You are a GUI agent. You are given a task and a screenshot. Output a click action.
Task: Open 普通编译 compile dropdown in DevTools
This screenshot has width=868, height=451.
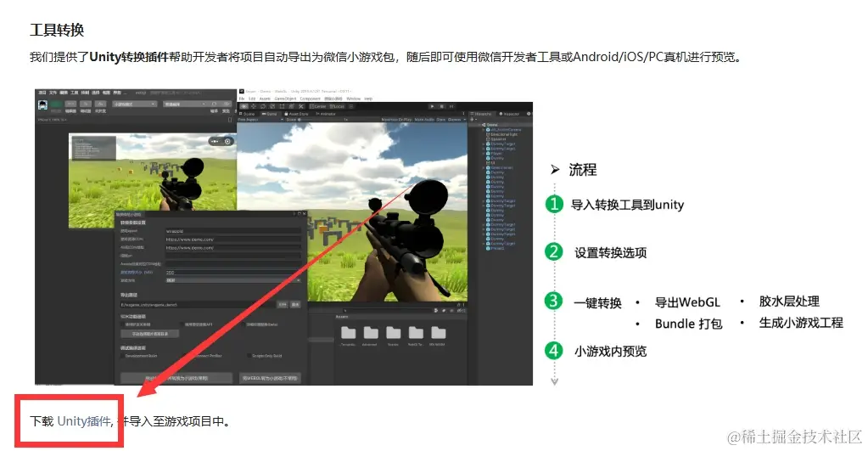(x=185, y=104)
